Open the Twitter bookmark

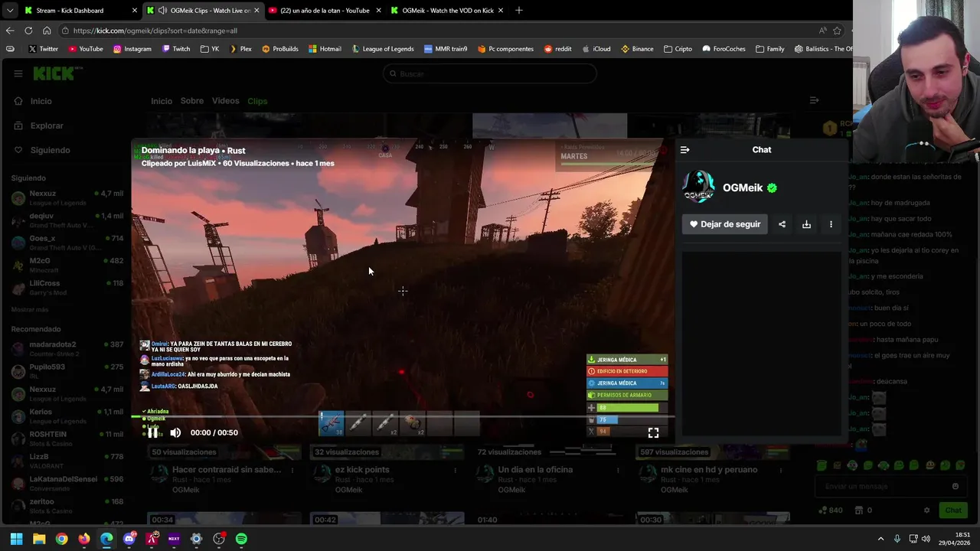pos(43,49)
